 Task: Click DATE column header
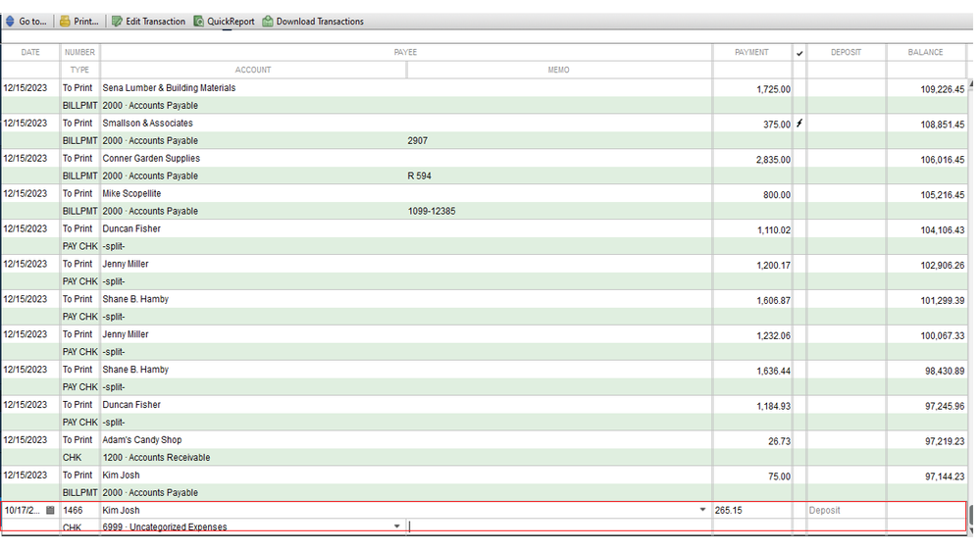[30, 53]
